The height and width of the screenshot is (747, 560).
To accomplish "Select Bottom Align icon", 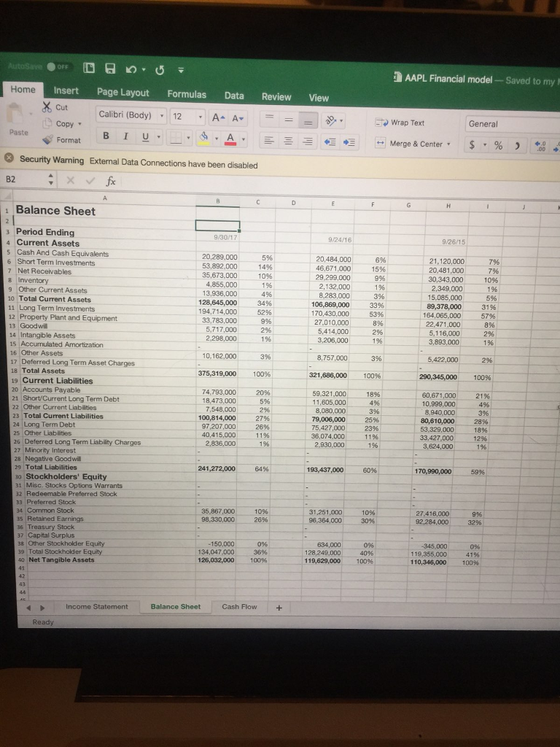I will click(x=308, y=122).
